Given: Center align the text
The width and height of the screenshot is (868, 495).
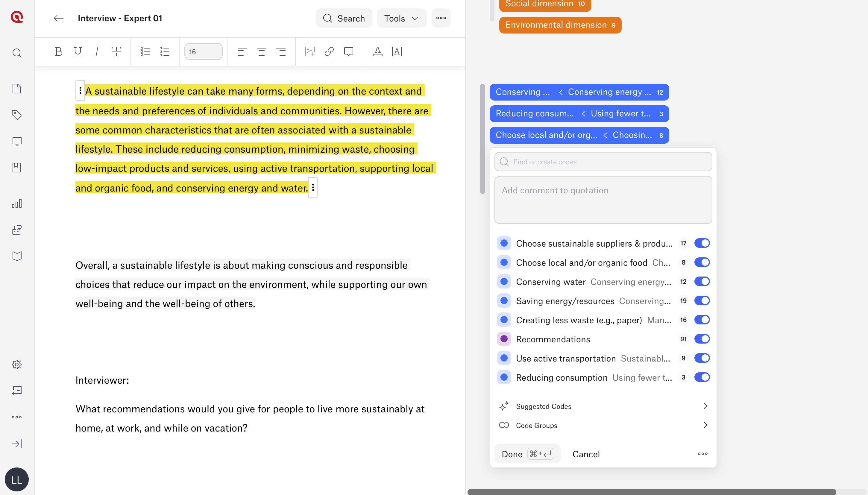Looking at the screenshot, I should (x=262, y=52).
